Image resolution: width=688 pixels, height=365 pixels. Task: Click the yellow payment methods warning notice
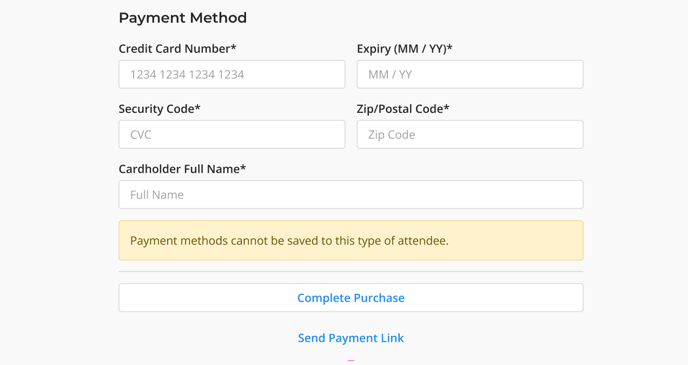[351, 240]
